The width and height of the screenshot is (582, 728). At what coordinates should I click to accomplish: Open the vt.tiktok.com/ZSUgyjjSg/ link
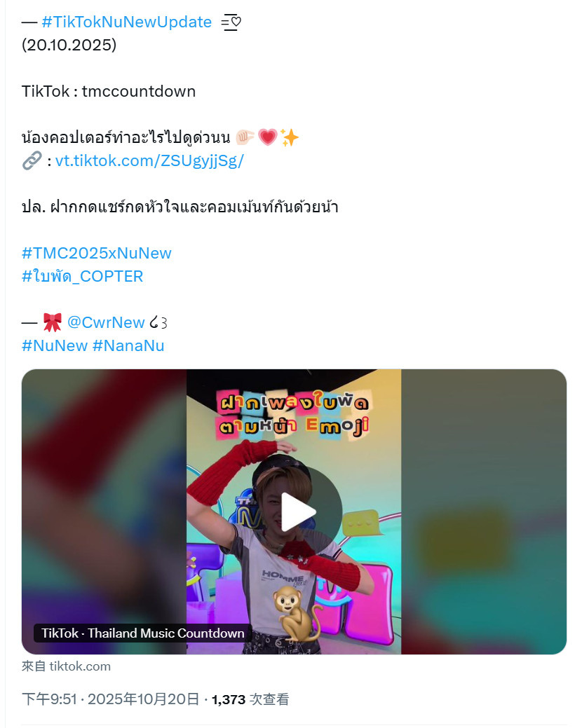coord(149,160)
